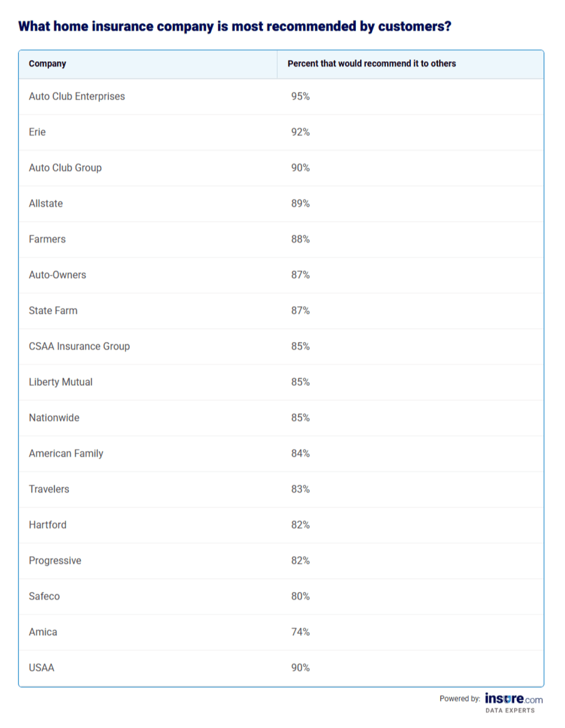Select the Auto Club Enterprises row name
565x728 pixels.
[x=77, y=96]
